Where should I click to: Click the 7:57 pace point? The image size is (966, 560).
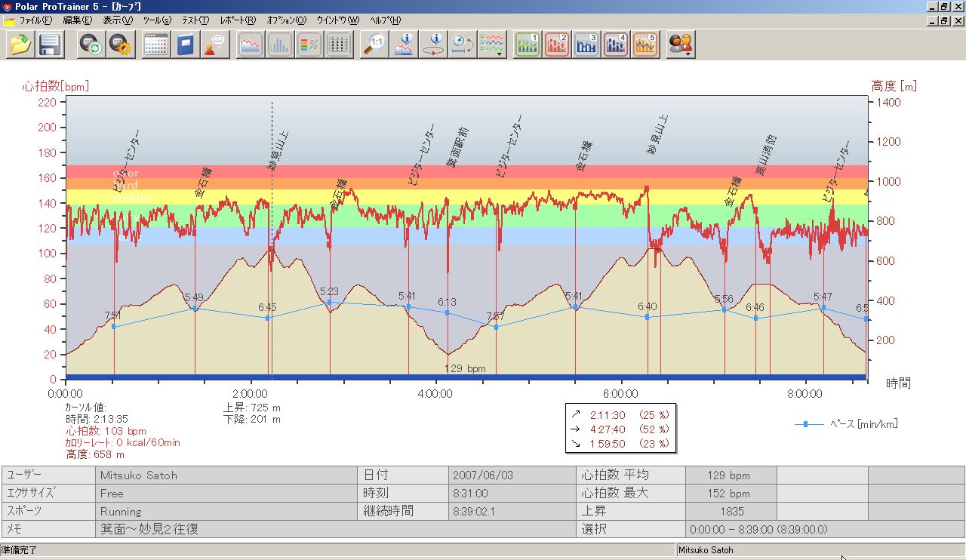(496, 327)
